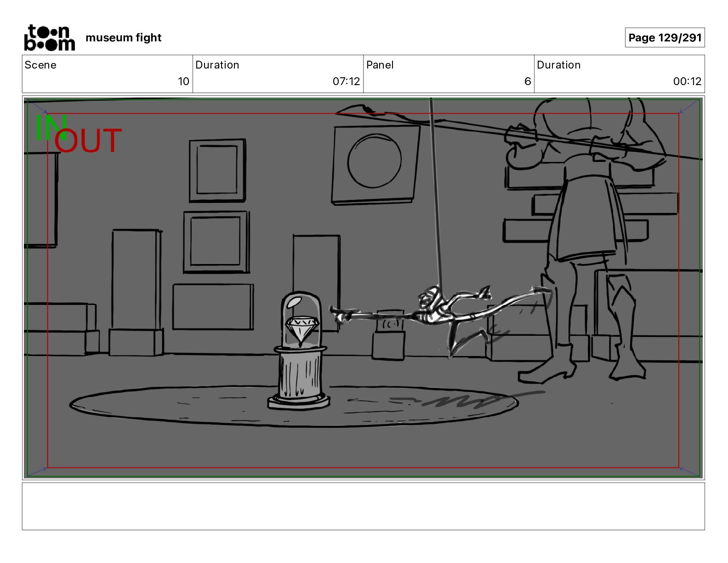Click the 'Scene' header label
The image size is (728, 563).
pyautogui.click(x=40, y=65)
